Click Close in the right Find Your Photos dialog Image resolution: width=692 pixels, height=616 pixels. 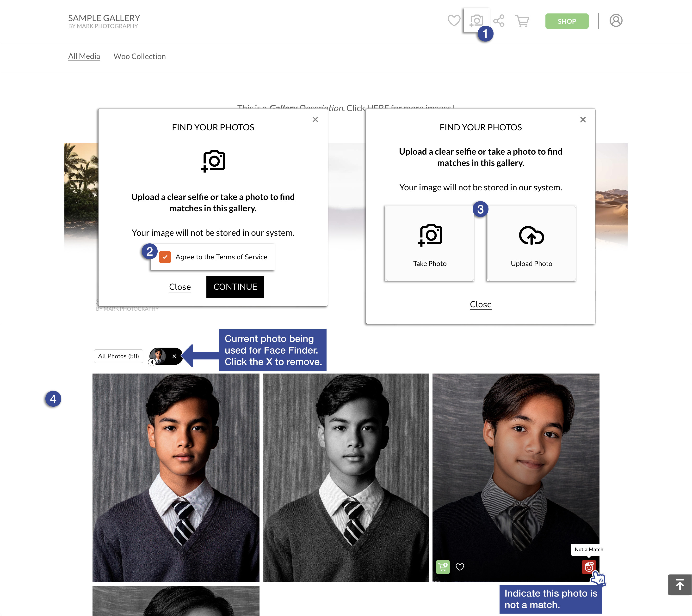click(x=481, y=304)
